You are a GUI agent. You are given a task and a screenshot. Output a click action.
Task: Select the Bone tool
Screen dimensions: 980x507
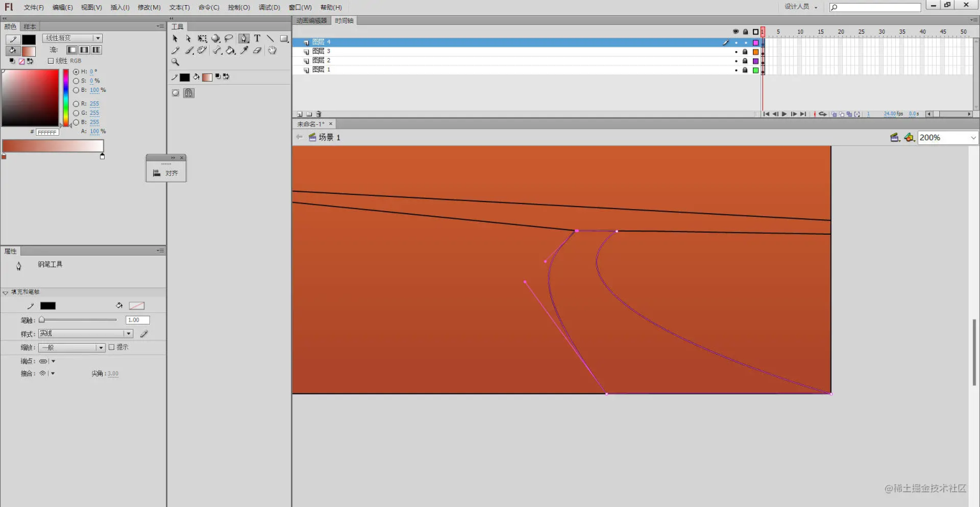tap(217, 50)
